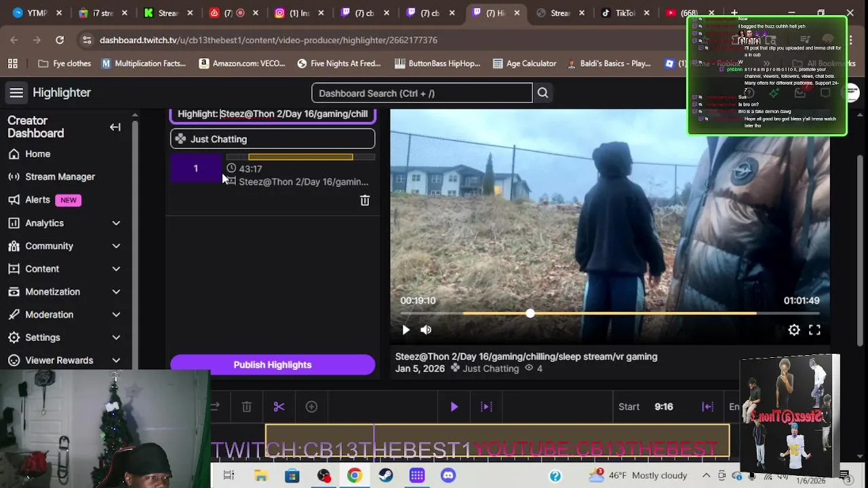Click the browser address bar URL
This screenshot has height=488, width=868.
[269, 40]
